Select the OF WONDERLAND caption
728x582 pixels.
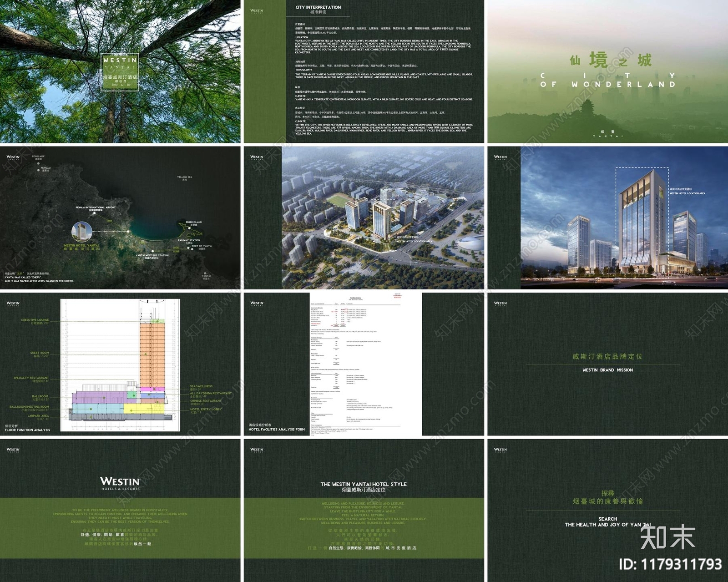608,84
